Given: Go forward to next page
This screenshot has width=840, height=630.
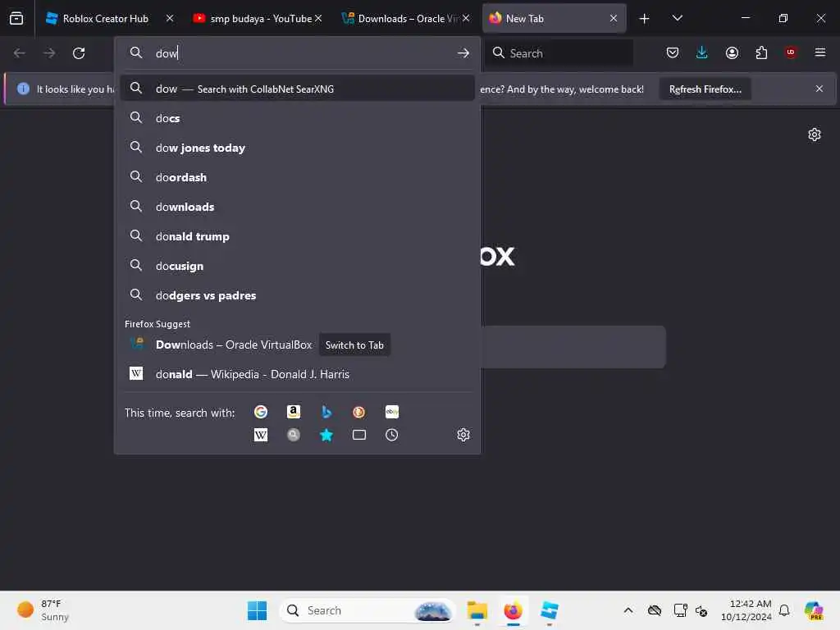Looking at the screenshot, I should [x=49, y=53].
